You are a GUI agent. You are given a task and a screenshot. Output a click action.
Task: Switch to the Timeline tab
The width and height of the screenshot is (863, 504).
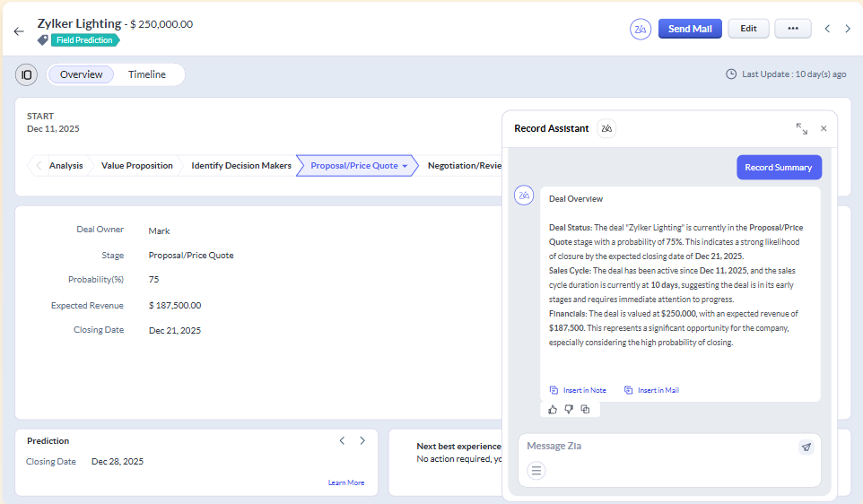[x=147, y=74]
